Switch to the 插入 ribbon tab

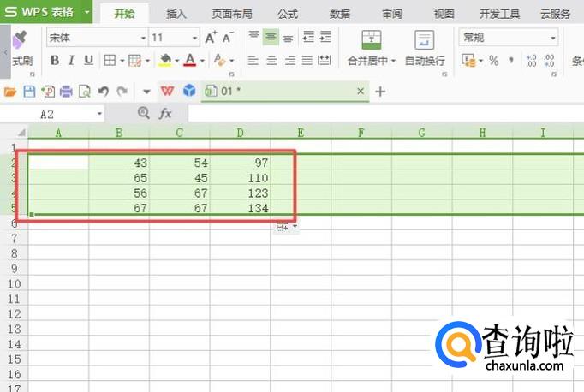[x=176, y=15]
